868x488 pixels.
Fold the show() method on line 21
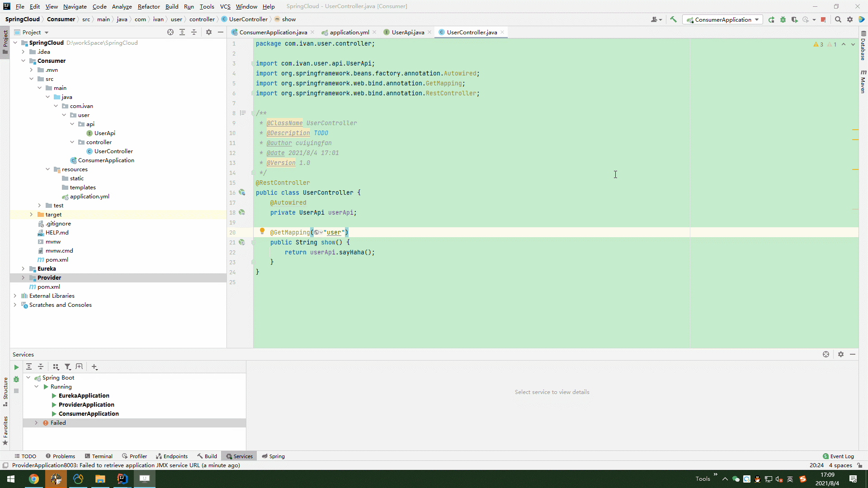coord(253,242)
